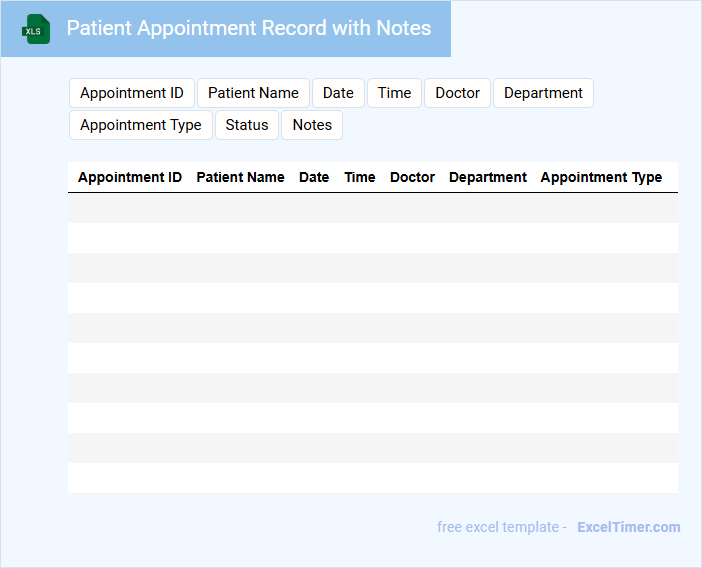Select the Time column header

tap(360, 177)
